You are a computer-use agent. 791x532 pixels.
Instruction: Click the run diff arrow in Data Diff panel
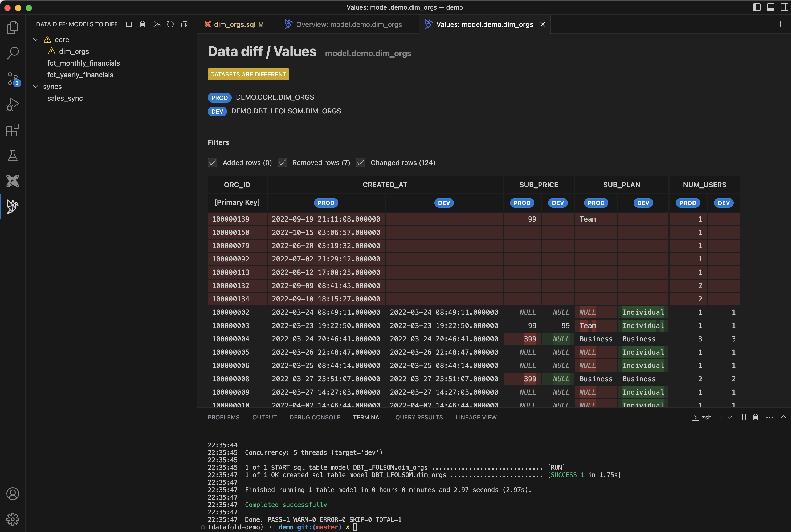pyautogui.click(x=156, y=24)
